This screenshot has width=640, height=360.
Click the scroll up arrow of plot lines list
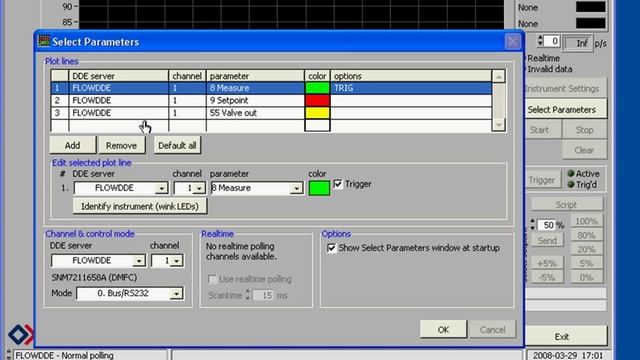[x=498, y=76]
